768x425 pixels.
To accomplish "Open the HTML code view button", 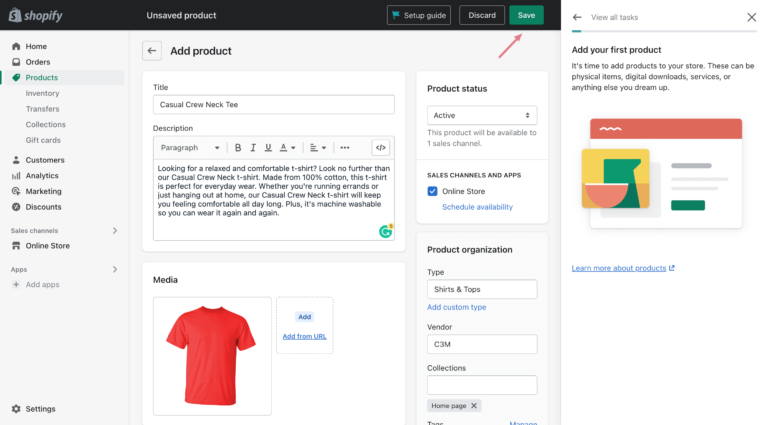I will pos(381,148).
